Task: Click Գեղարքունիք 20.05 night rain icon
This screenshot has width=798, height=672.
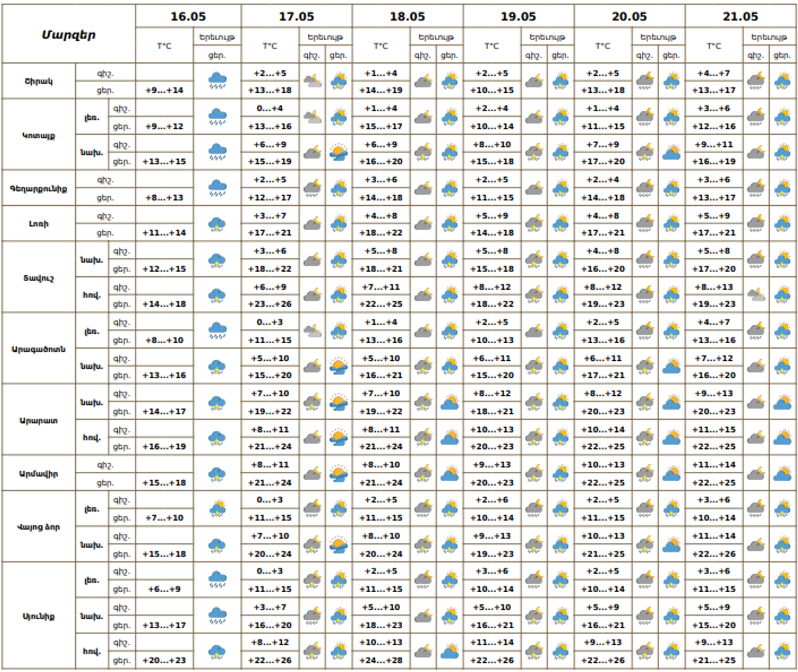Action: coord(645,188)
